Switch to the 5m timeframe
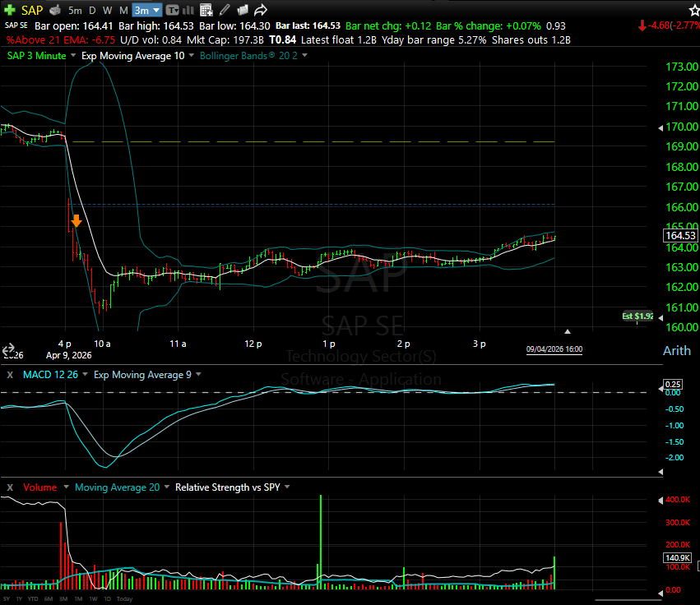Viewport: 700px width, 605px height. click(75, 10)
